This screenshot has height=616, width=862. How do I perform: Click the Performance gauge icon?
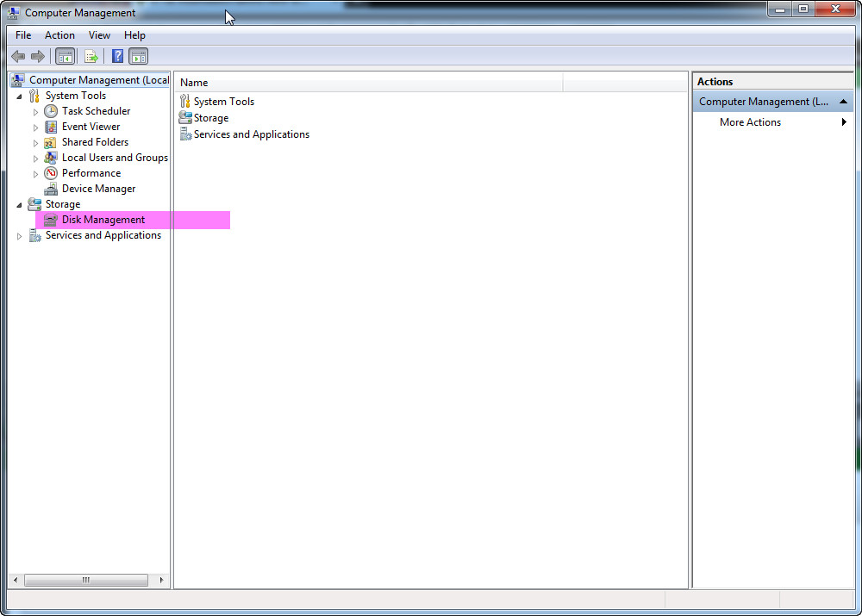point(51,173)
